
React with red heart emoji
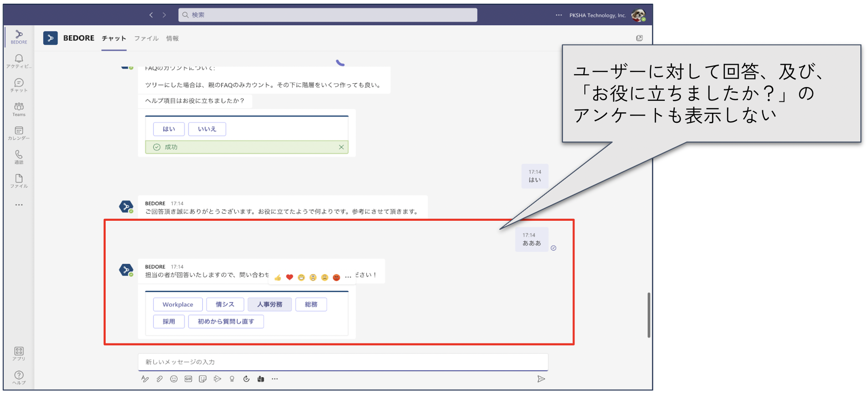click(x=289, y=277)
